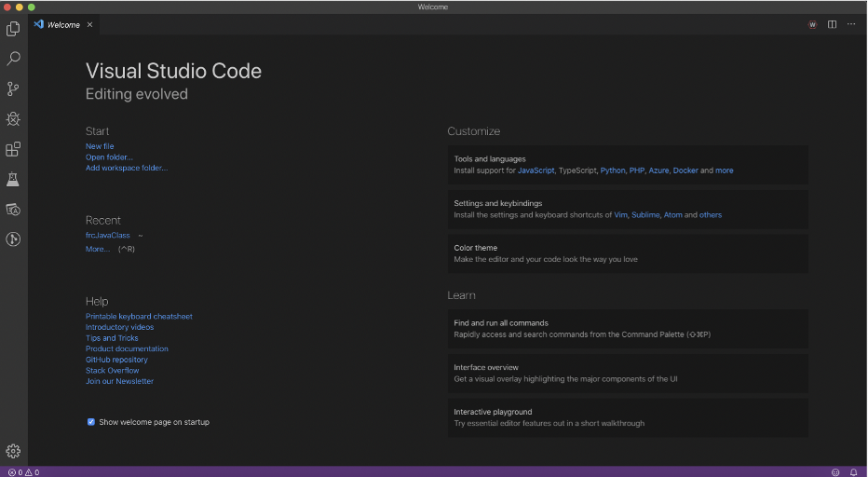Screen dimensions: 868x477
Task: Click the red W icon in the editor title bar
Action: click(812, 24)
